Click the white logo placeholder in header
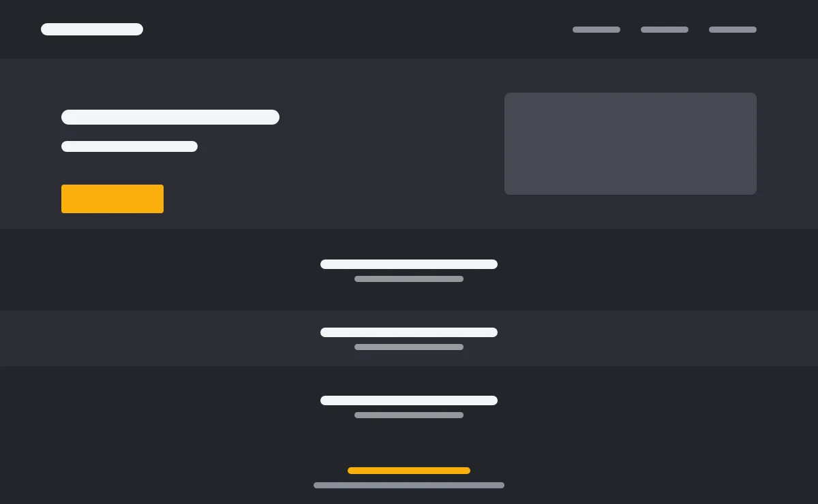The image size is (818, 504). point(92,29)
